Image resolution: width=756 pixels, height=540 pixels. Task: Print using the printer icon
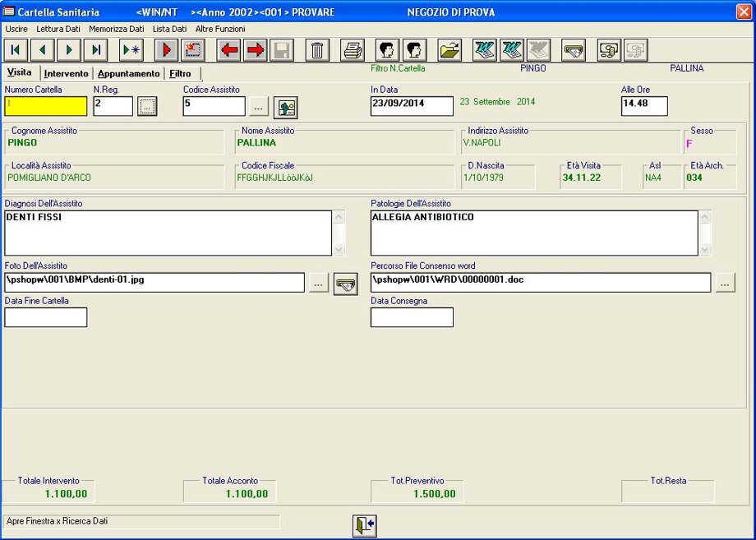tap(353, 50)
